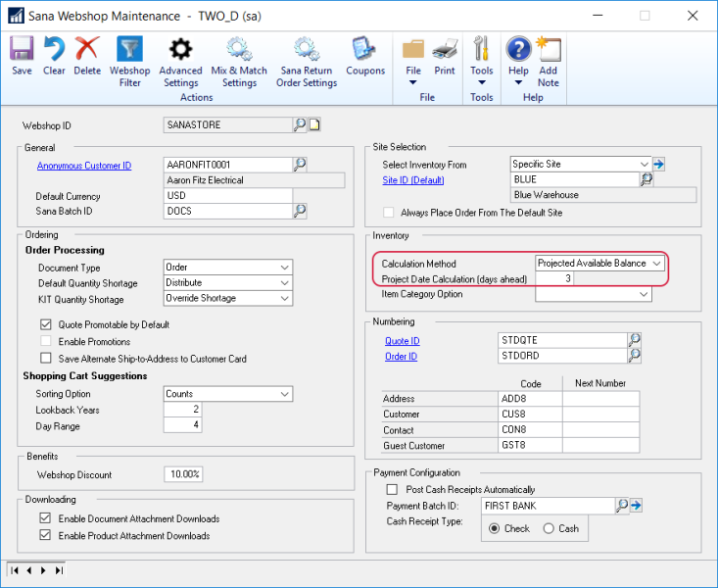Click blue arrow beside Select Inventory From
Screen dimensions: 718x588
[659, 164]
